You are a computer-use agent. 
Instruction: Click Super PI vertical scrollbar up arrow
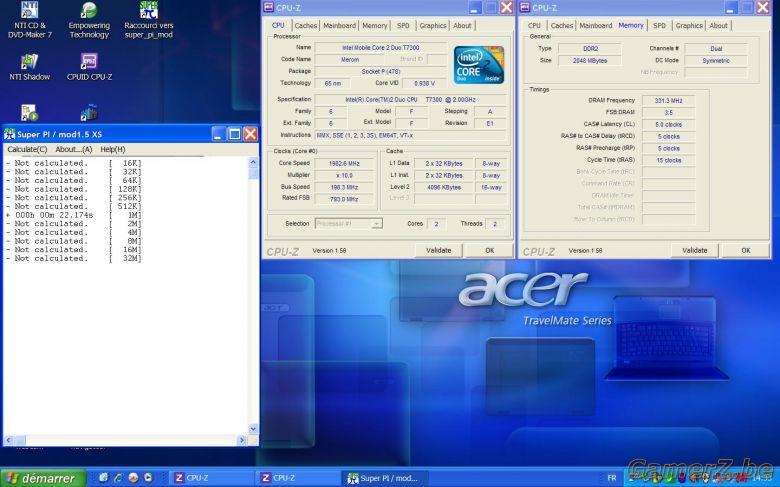pyautogui.click(x=253, y=162)
